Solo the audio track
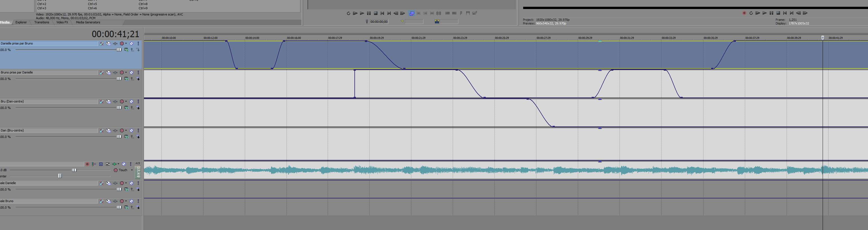 point(131,164)
